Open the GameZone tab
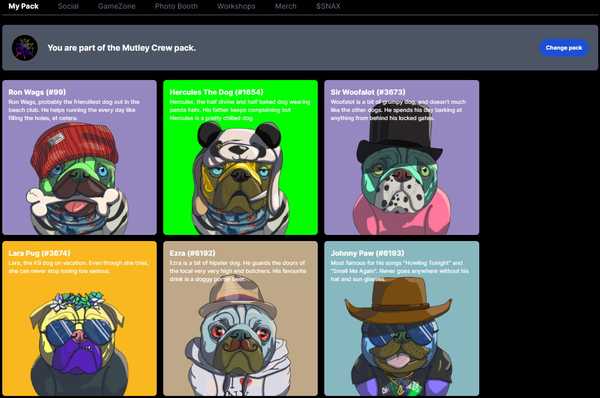The width and height of the screenshot is (600, 398). pyautogui.click(x=116, y=6)
